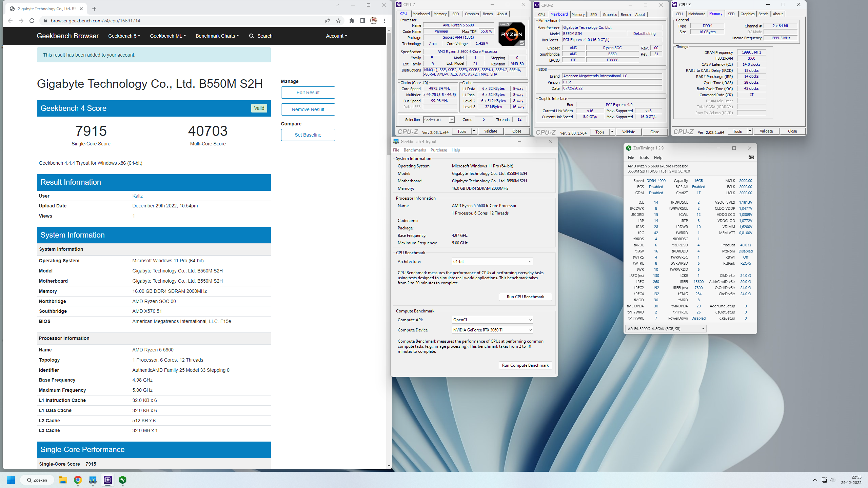Viewport: 868px width, 488px height.
Task: Click Close in first CPU-Z window
Action: pos(517,131)
